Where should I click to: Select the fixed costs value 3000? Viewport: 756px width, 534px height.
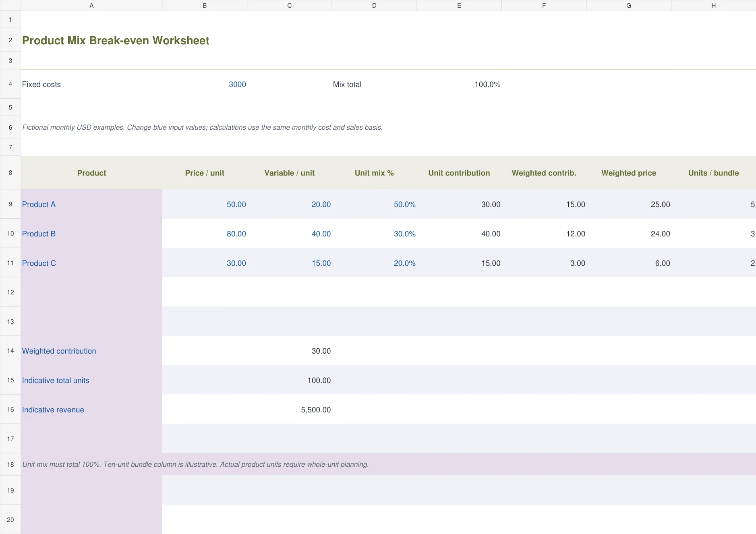tap(205, 84)
